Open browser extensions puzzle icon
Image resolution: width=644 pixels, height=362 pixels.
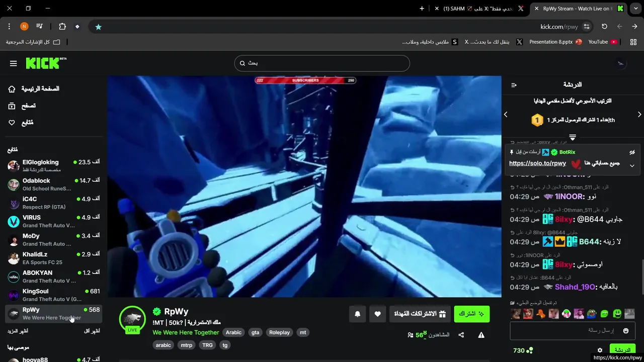coord(62,27)
